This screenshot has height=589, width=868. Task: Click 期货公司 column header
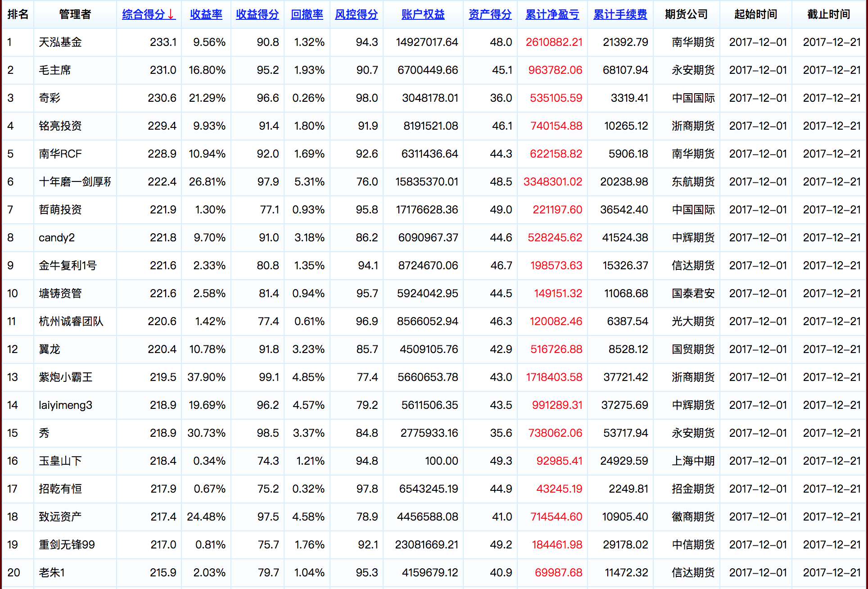click(687, 14)
